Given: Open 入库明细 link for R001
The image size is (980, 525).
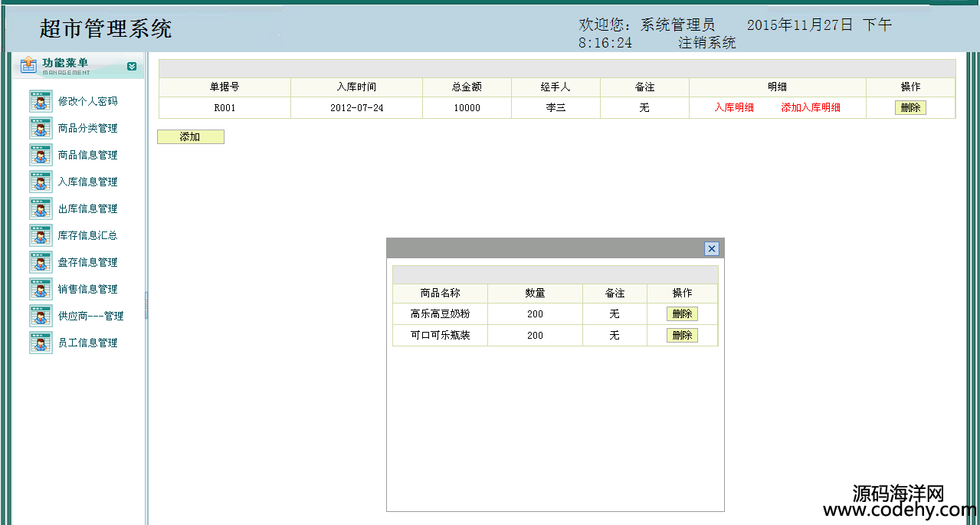Looking at the screenshot, I should pyautogui.click(x=734, y=108).
